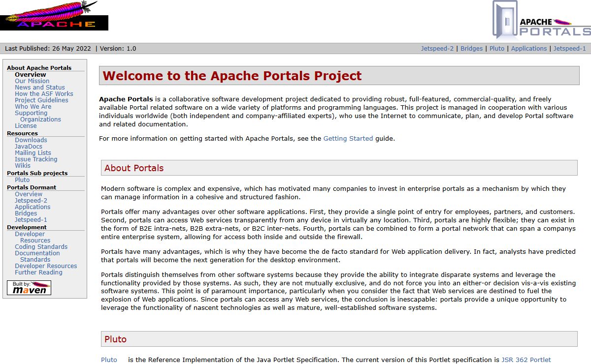Image resolution: width=591 pixels, height=364 pixels.
Task: Click the Built by Maven badge
Action: [29, 288]
